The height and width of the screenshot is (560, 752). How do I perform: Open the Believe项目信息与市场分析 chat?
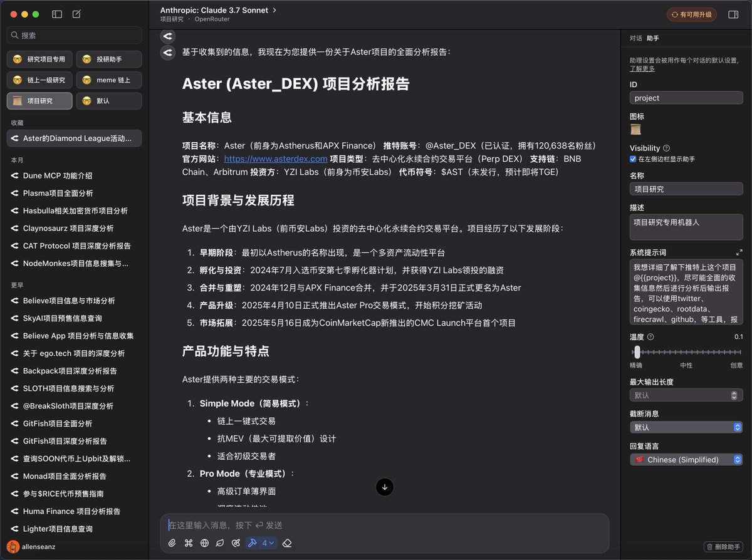(x=75, y=301)
